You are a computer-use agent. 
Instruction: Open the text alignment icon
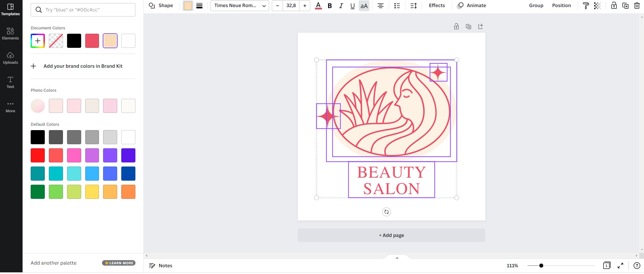tap(381, 6)
